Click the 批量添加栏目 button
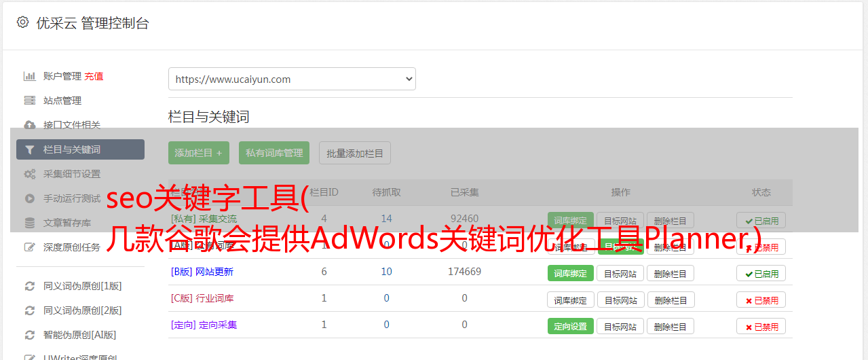The image size is (868, 360). (x=355, y=153)
